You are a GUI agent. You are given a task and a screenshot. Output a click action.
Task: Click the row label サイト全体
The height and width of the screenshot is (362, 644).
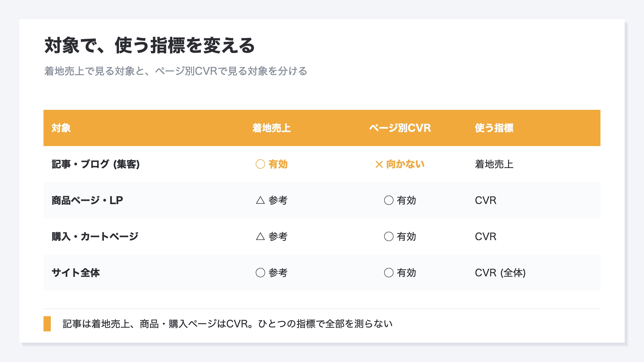click(x=76, y=273)
